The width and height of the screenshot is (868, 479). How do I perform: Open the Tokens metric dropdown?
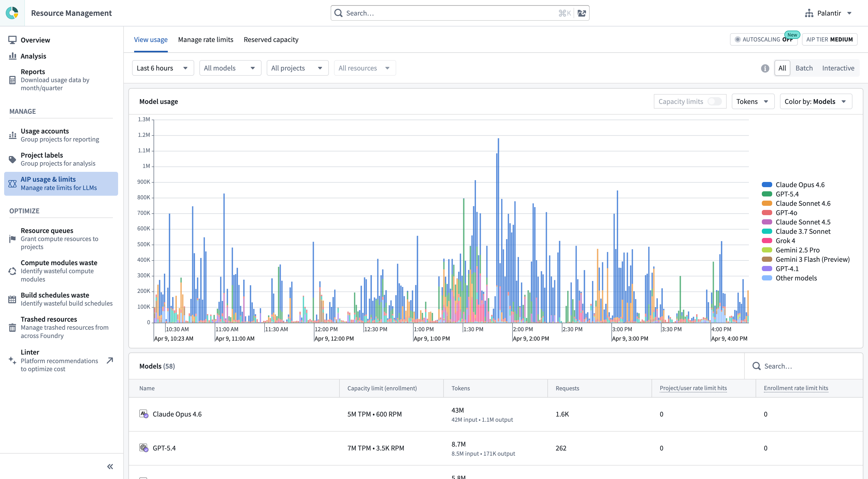pos(753,102)
